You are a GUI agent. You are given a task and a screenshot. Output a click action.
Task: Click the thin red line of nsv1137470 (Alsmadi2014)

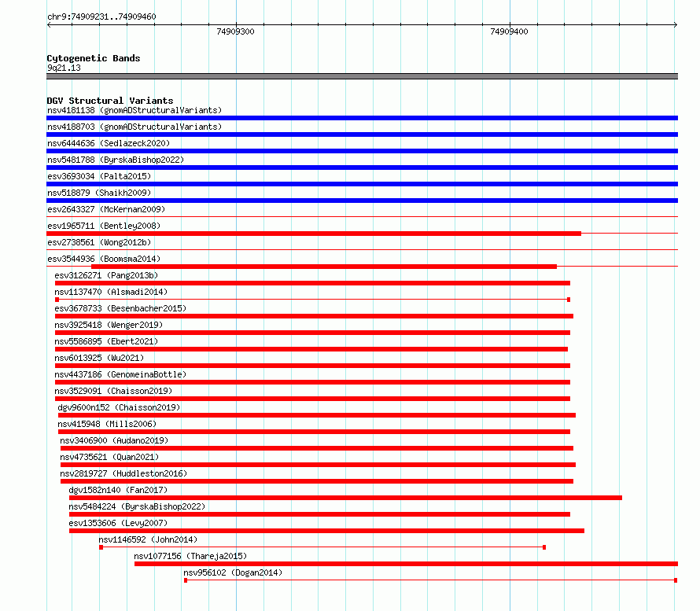pos(312,300)
